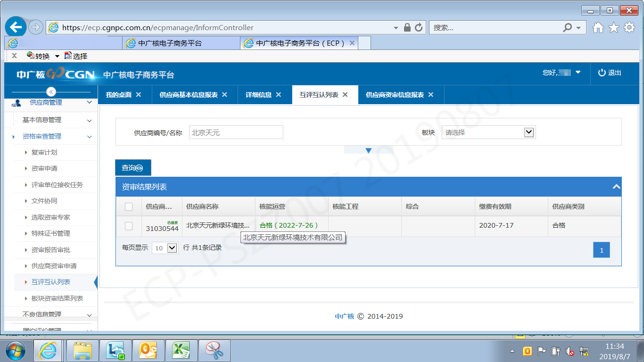Click the 退出 logout button
Viewport: 644px width, 362px height.
coord(610,73)
